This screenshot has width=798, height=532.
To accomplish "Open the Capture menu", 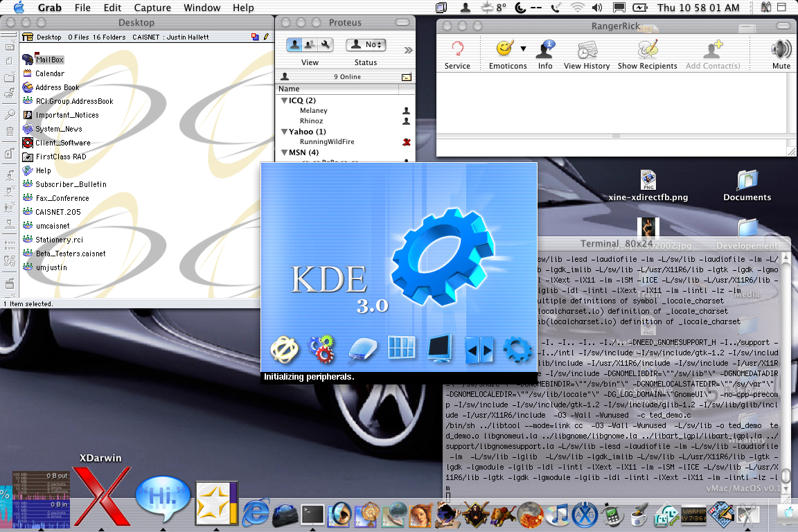I will (x=152, y=8).
